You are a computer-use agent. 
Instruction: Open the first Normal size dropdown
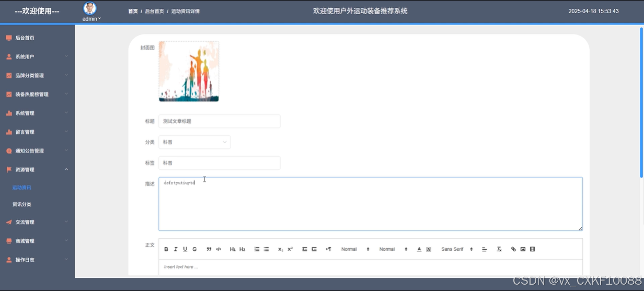(x=355, y=249)
